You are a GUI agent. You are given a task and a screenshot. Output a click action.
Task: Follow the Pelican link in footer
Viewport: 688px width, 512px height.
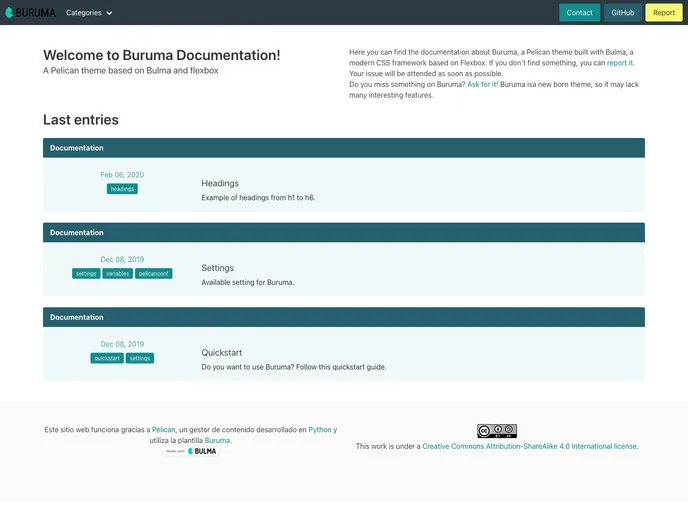click(x=163, y=430)
